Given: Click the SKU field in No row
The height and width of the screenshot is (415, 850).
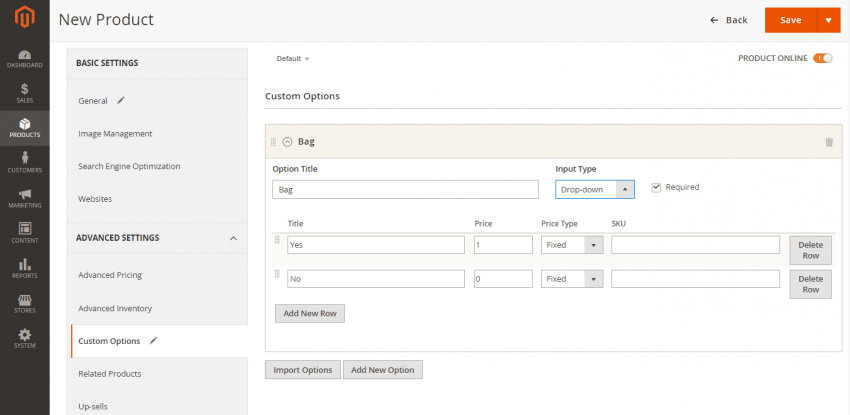Looking at the screenshot, I should (696, 279).
